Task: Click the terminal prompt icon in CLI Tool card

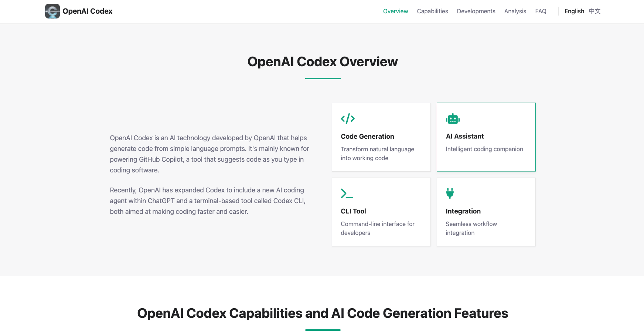Action: tap(347, 194)
